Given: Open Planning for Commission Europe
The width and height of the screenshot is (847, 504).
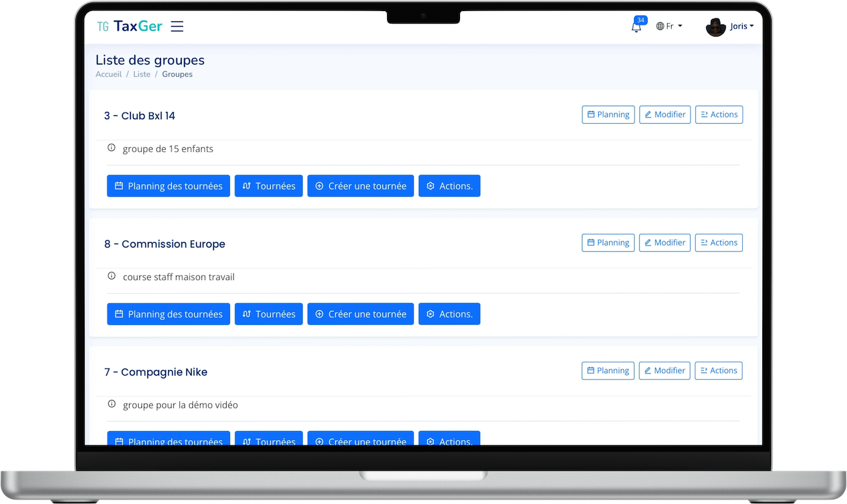Looking at the screenshot, I should [x=608, y=243].
